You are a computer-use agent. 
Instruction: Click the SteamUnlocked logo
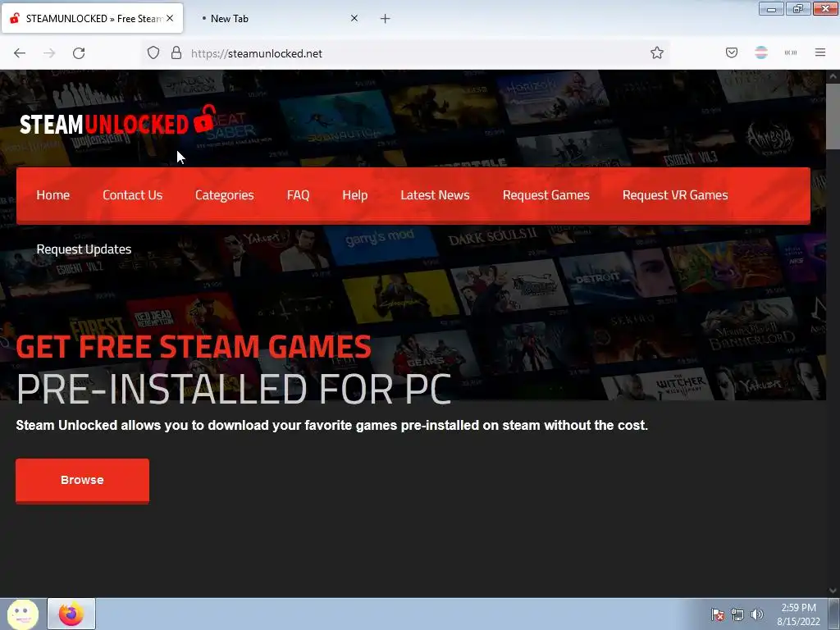[118, 121]
